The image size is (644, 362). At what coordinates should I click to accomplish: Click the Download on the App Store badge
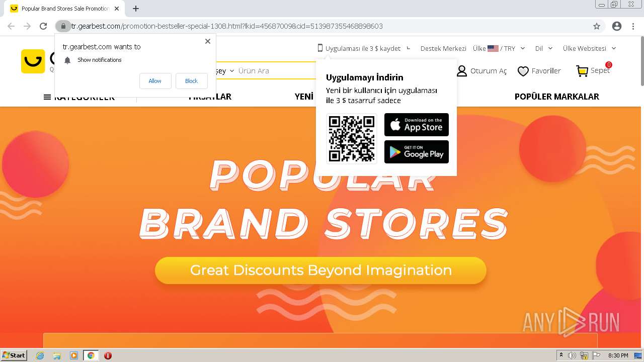tap(417, 125)
